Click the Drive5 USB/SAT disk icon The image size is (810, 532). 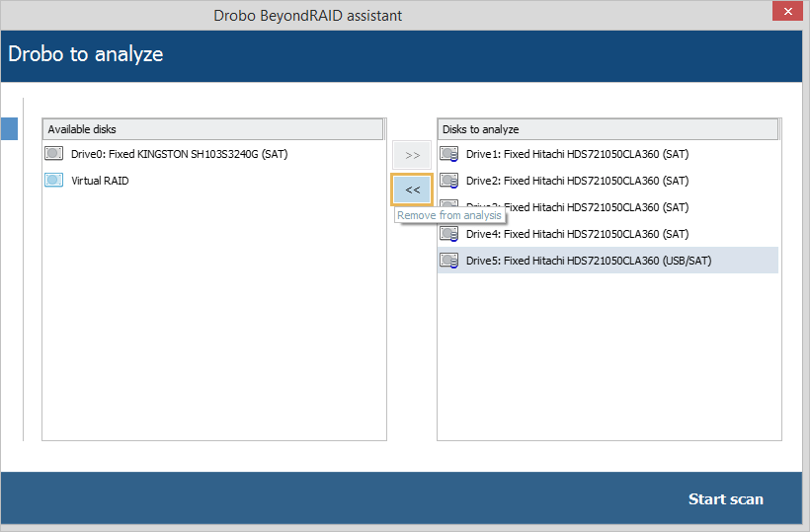448,261
